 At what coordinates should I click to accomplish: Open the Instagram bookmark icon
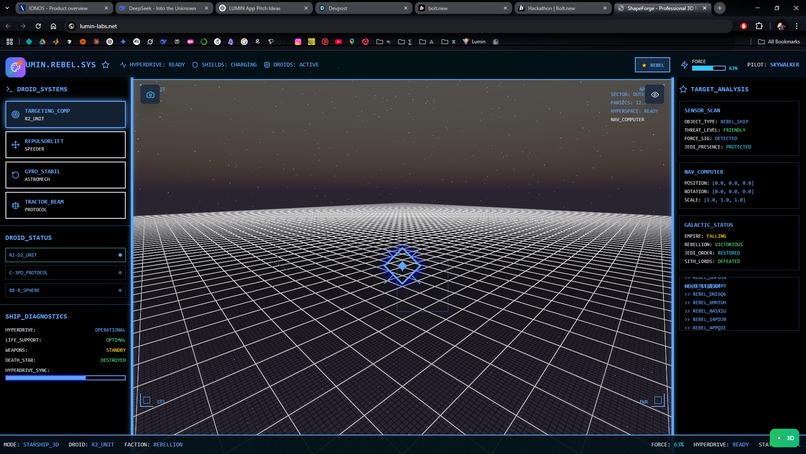pyautogui.click(x=298, y=42)
